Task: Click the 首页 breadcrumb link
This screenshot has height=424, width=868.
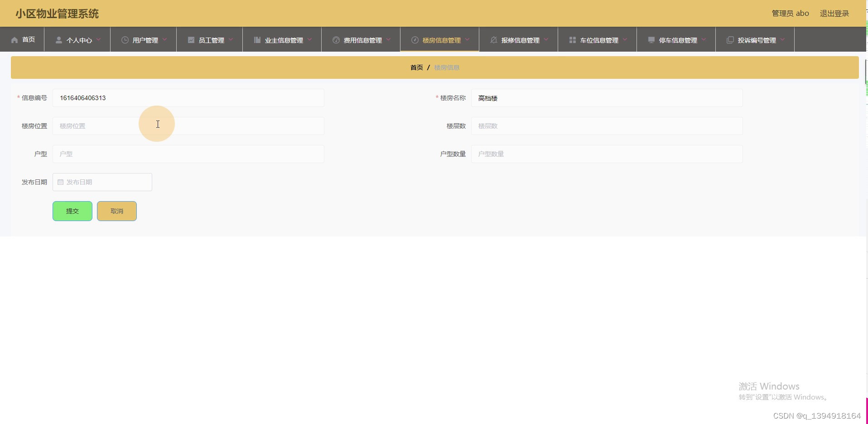Action: tap(417, 67)
